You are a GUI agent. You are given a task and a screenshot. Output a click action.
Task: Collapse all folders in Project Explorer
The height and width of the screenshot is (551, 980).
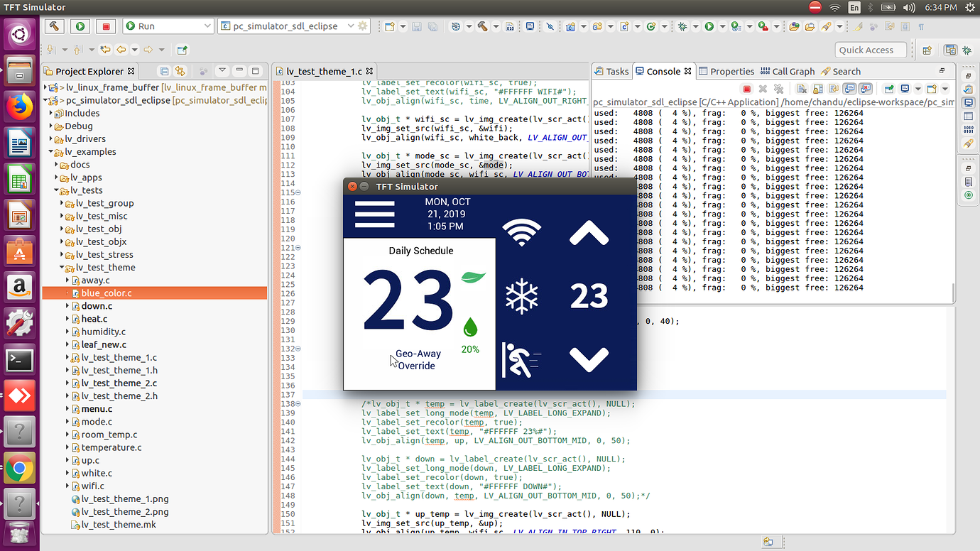(164, 71)
